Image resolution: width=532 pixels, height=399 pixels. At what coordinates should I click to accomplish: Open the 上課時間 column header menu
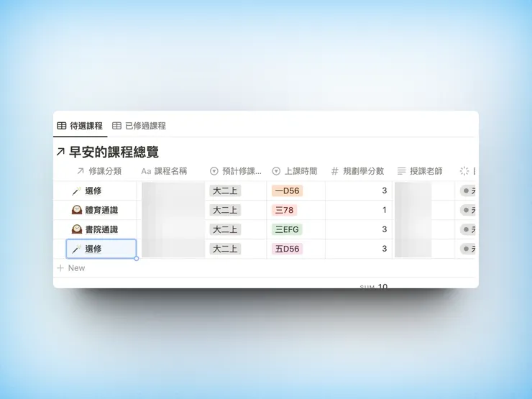295,171
